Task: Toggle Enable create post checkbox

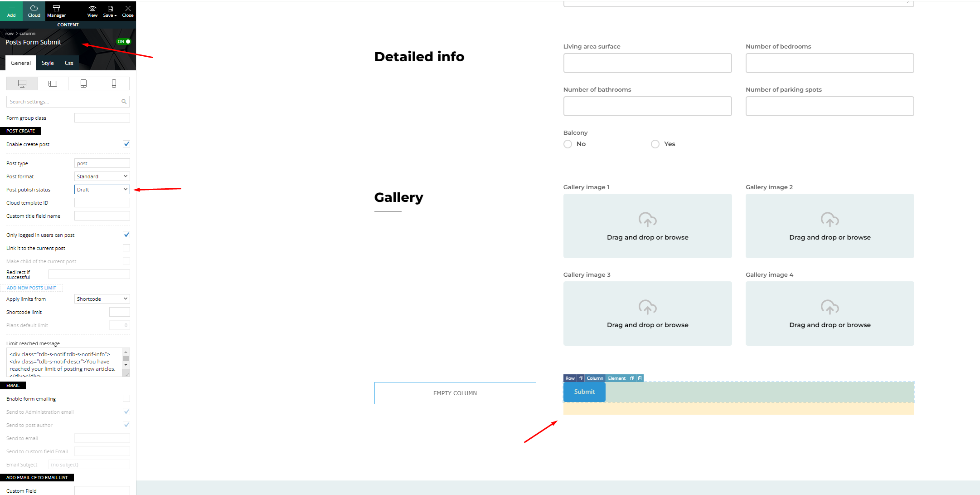Action: (x=126, y=144)
